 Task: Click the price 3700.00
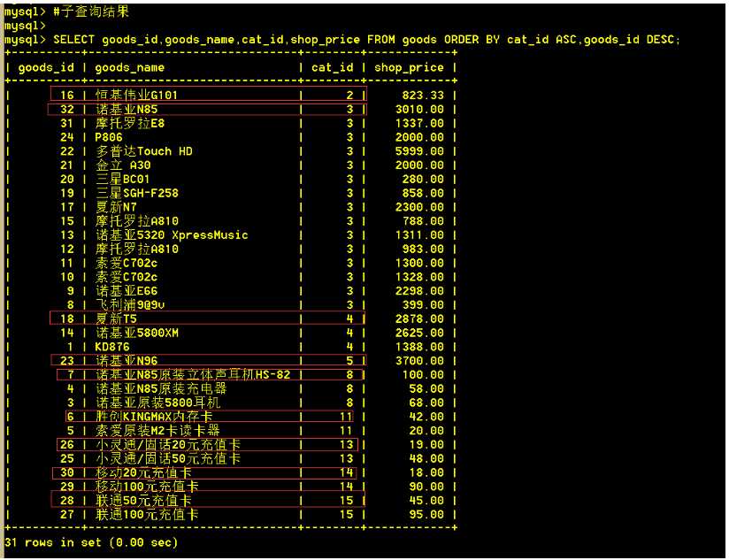[419, 361]
